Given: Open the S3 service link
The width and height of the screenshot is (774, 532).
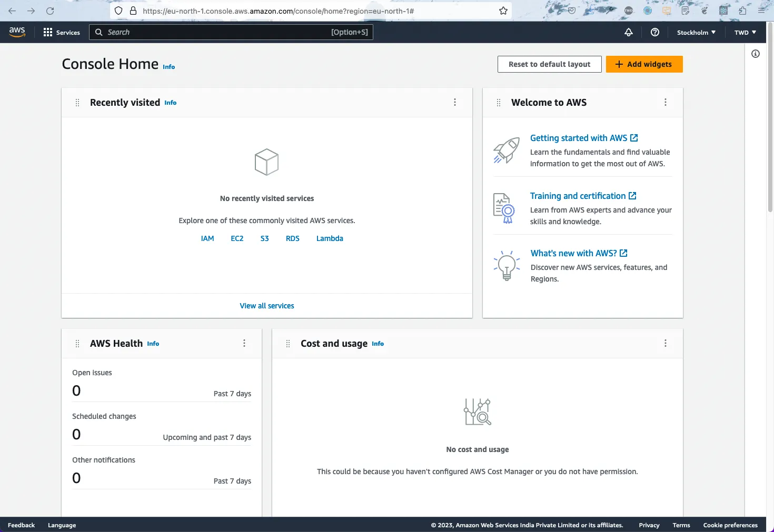Looking at the screenshot, I should coord(265,238).
